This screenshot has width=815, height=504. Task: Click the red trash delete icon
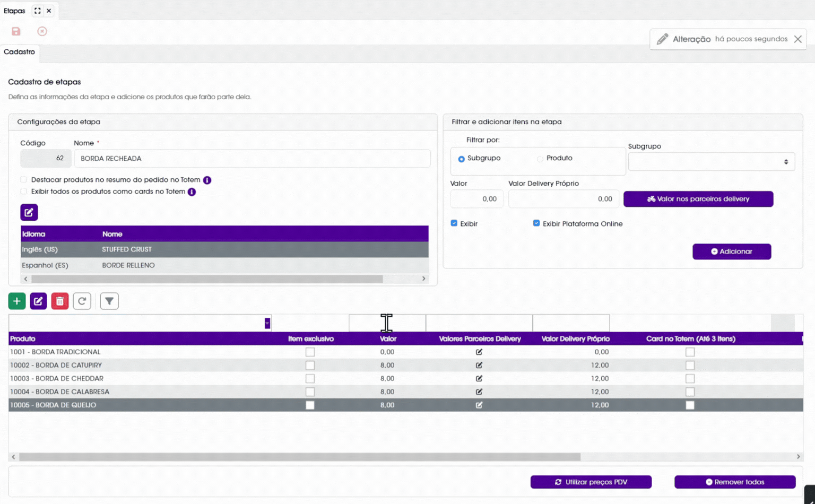click(60, 301)
